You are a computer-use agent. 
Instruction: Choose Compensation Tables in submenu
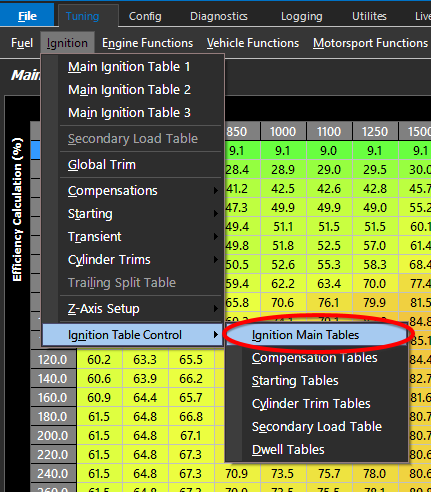(x=317, y=358)
